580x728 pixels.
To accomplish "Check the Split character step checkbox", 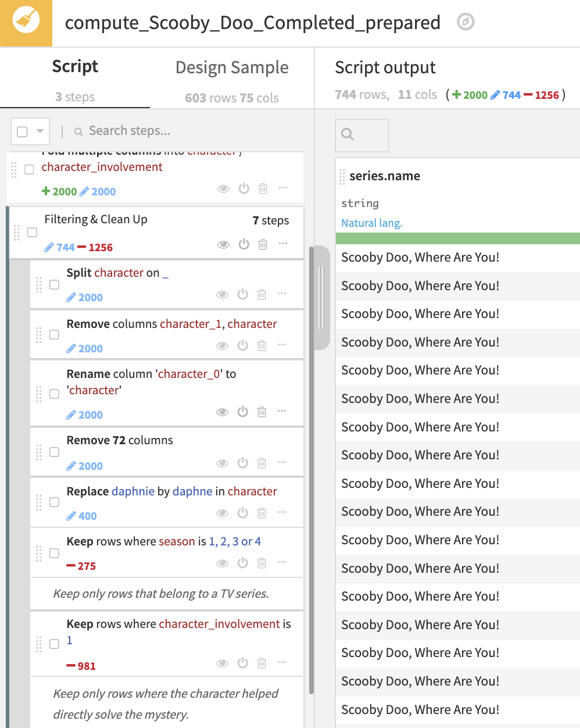I will coord(54,284).
